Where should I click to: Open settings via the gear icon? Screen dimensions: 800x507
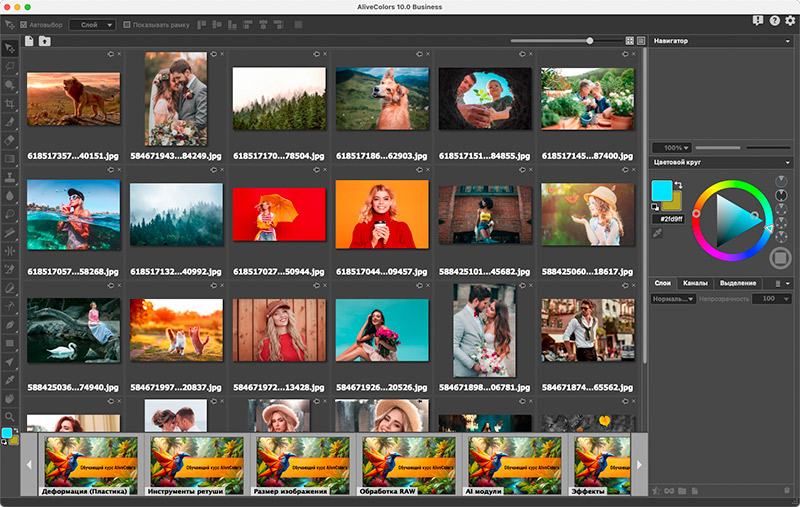click(790, 21)
